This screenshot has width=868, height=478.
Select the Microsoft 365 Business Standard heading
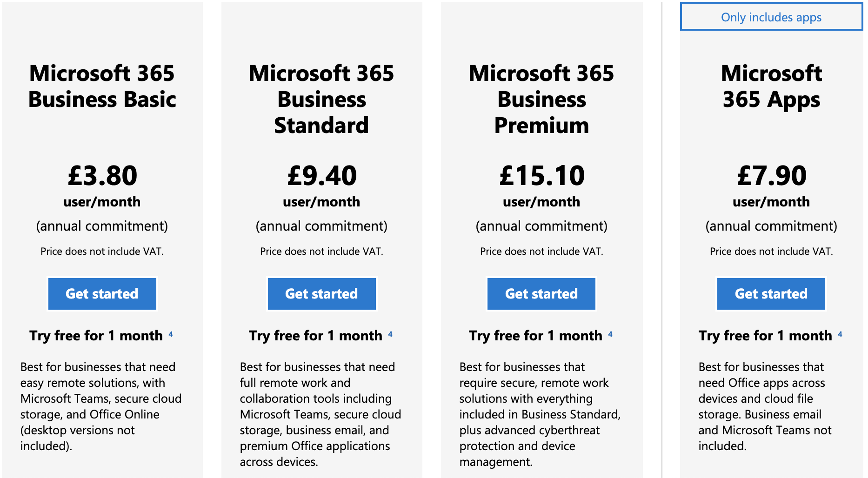(321, 99)
